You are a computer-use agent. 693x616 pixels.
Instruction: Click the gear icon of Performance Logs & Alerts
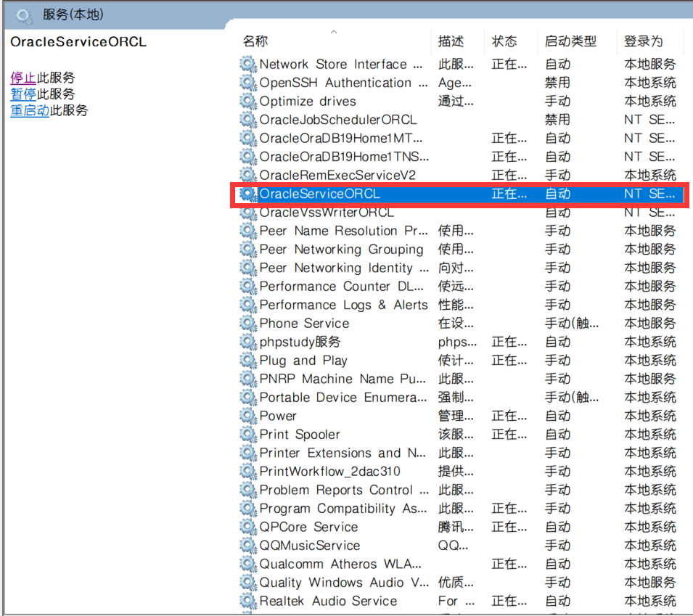pyautogui.click(x=248, y=305)
